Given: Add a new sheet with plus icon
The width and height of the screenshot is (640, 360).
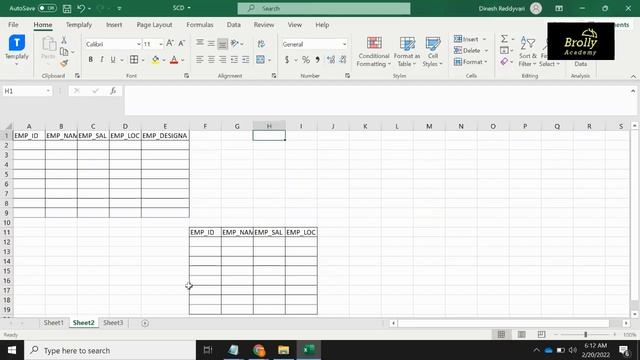Looking at the screenshot, I should (145, 323).
